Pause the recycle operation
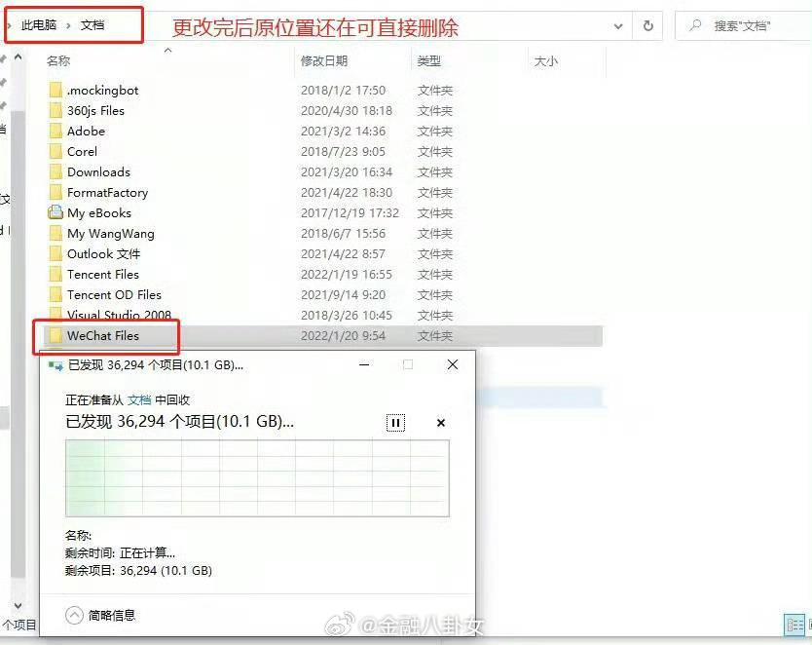Screen dimensions: 812x645 [x=395, y=423]
